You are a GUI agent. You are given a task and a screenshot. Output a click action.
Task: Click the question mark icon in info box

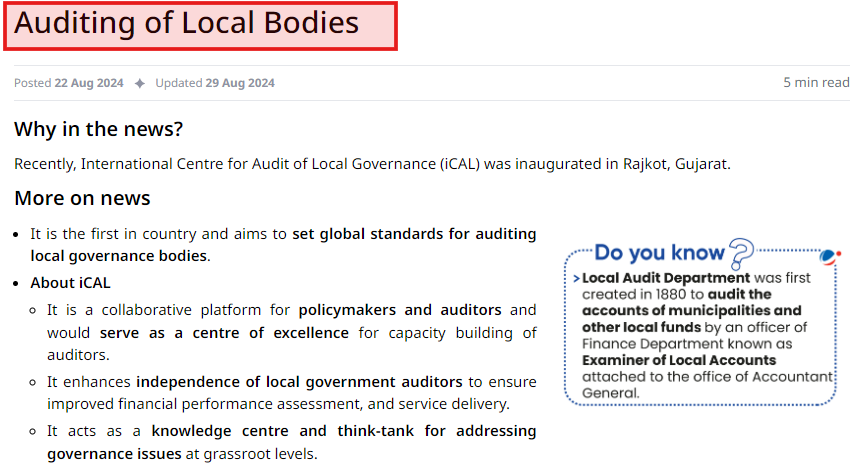pos(741,251)
